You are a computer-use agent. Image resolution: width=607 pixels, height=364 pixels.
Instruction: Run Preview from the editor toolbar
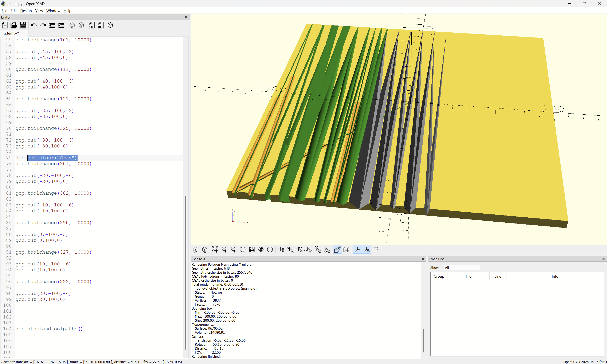click(72, 25)
